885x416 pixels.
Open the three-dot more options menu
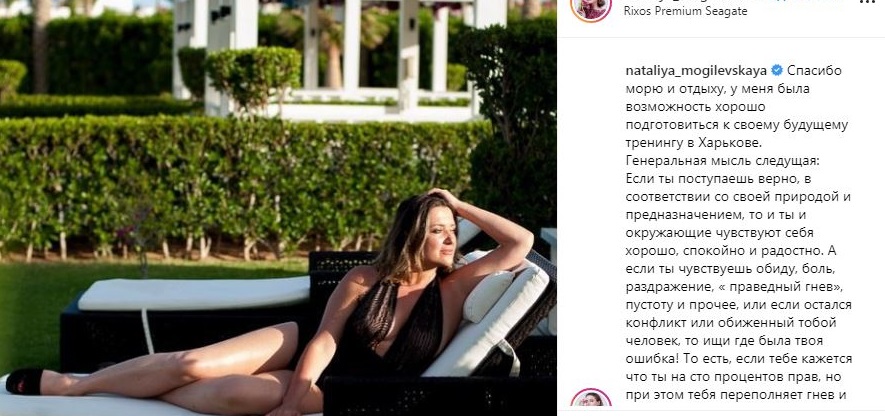click(871, 2)
